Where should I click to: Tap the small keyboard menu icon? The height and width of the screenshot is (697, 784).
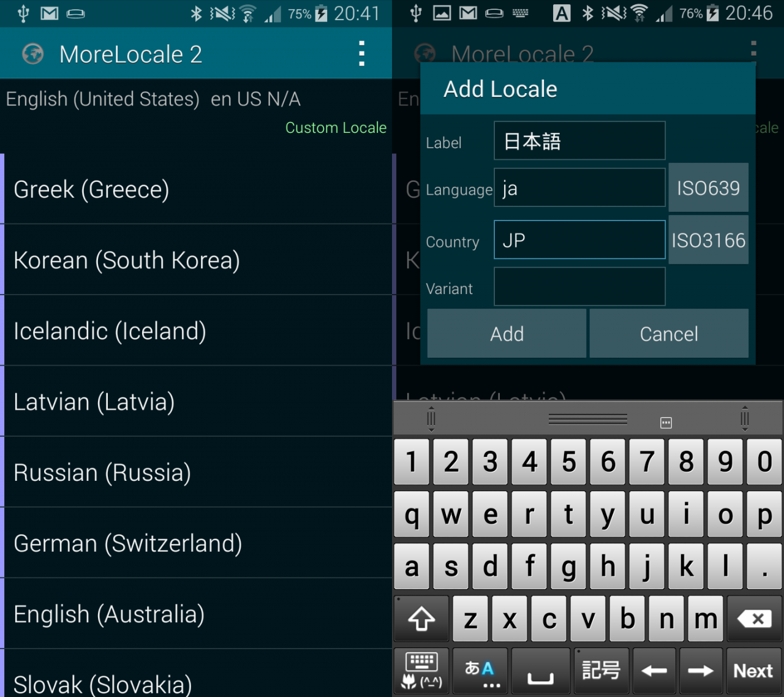click(666, 423)
